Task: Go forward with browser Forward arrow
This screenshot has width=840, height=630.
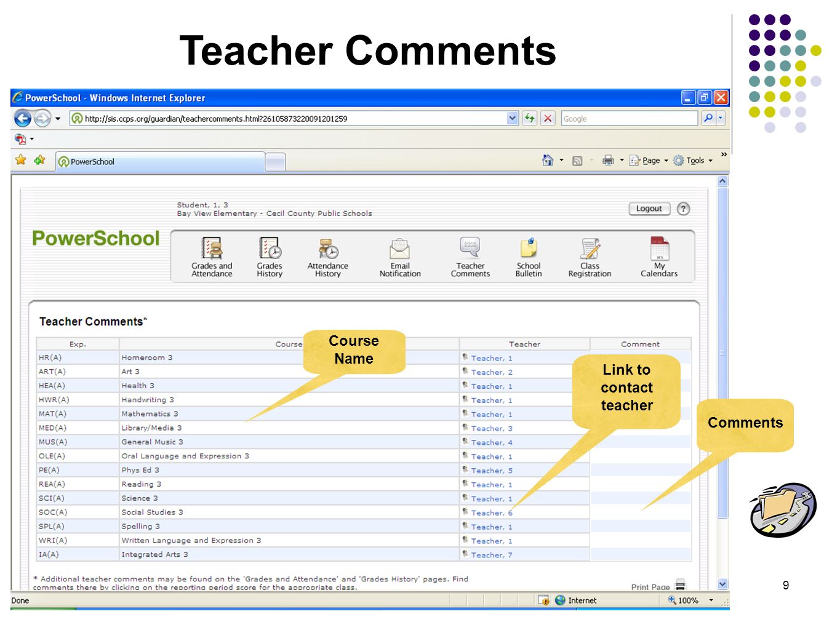Action: click(x=42, y=118)
